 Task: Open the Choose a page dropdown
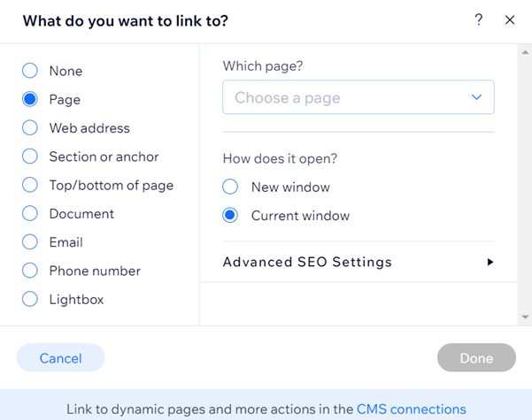coord(359,97)
